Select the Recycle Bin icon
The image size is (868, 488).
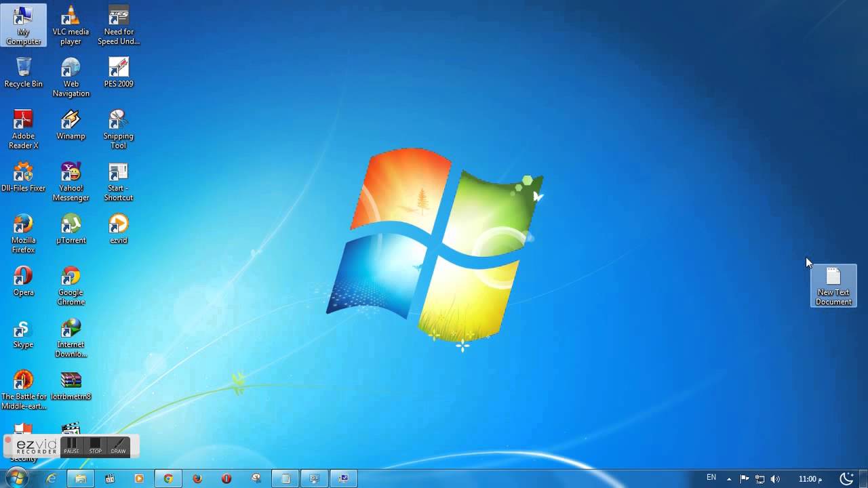tap(23, 73)
